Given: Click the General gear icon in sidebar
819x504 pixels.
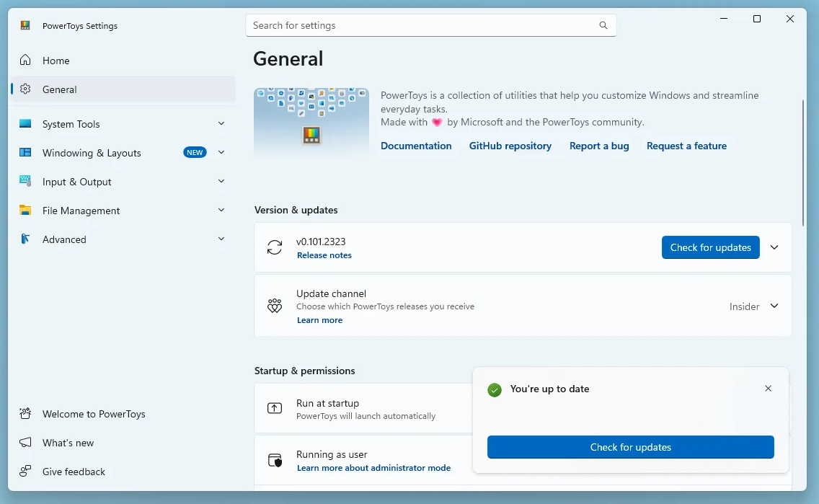Looking at the screenshot, I should [25, 89].
